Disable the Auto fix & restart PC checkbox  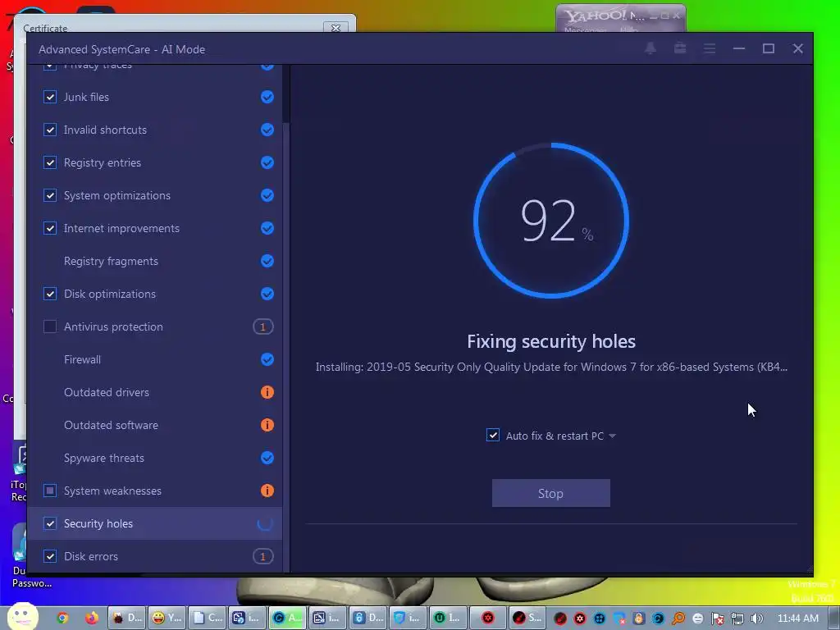[493, 435]
